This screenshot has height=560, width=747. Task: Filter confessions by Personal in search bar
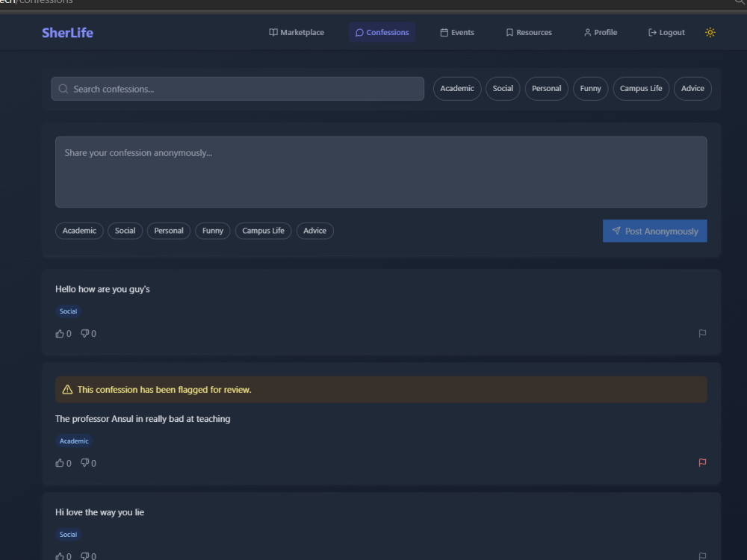tap(547, 89)
